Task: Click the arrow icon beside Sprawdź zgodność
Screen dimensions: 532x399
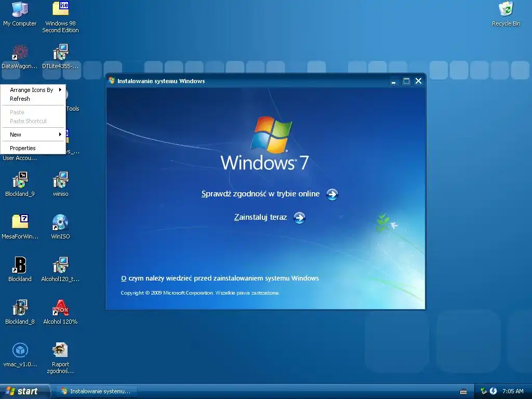Action: pyautogui.click(x=332, y=194)
